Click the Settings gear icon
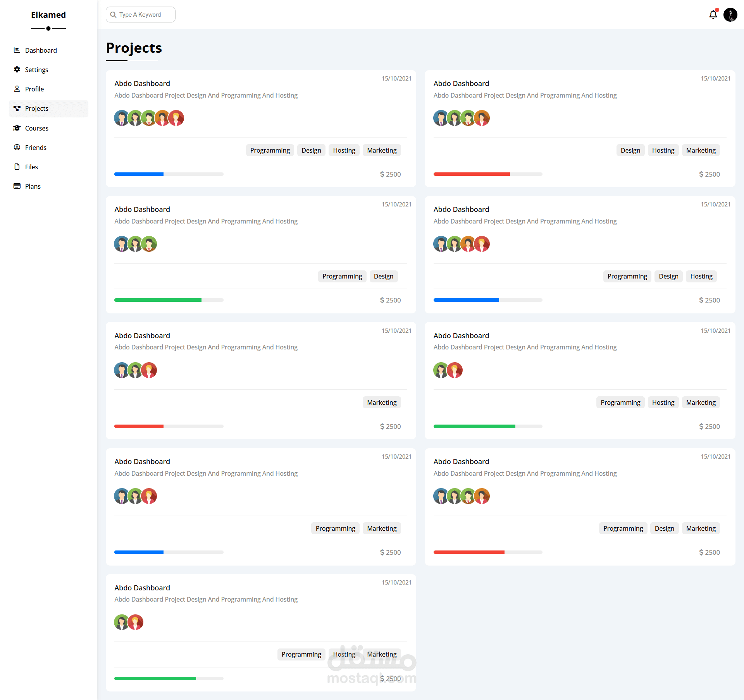Image resolution: width=744 pixels, height=700 pixels. tap(17, 69)
